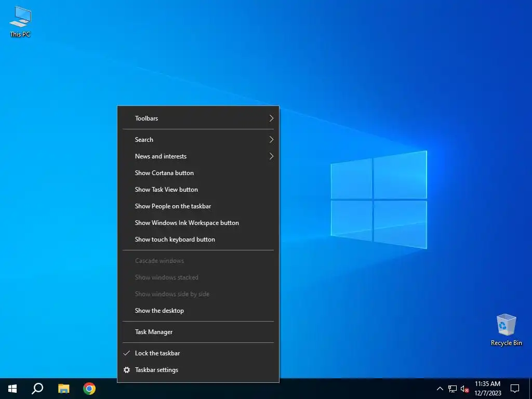Choose Show the desktop
Screen dimensions: 532x399
[198, 311]
